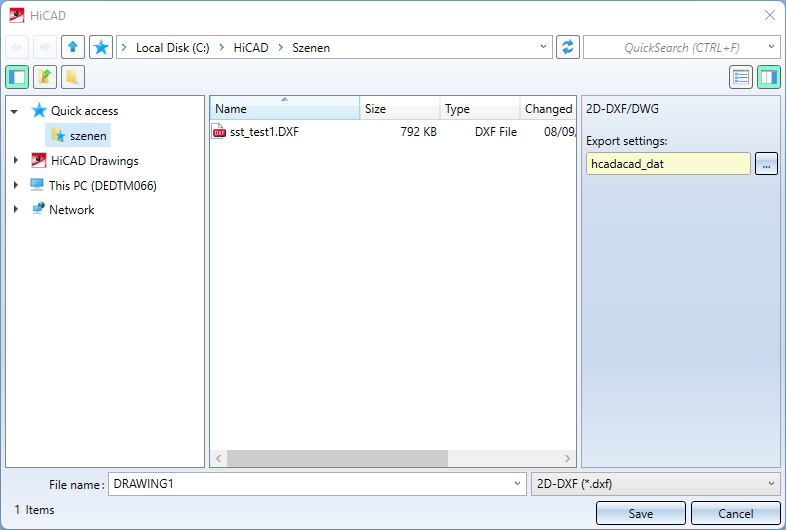Screen dimensions: 786x530
Task: Click the scrollbar right arrow
Action: point(567,458)
